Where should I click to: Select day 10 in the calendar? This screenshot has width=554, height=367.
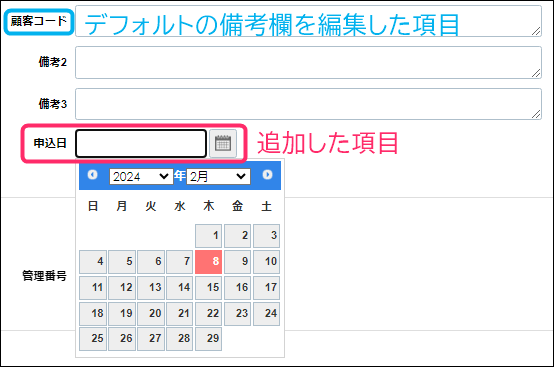click(266, 262)
